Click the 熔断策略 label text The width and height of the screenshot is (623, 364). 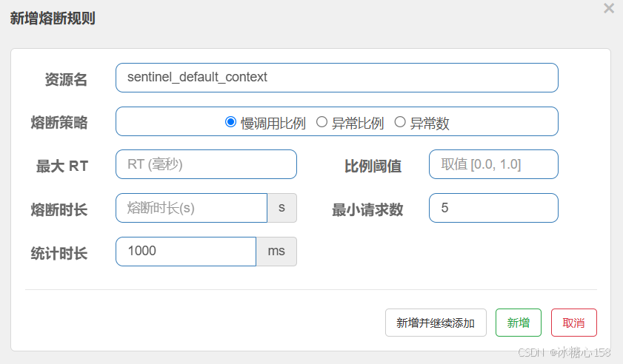pos(59,124)
